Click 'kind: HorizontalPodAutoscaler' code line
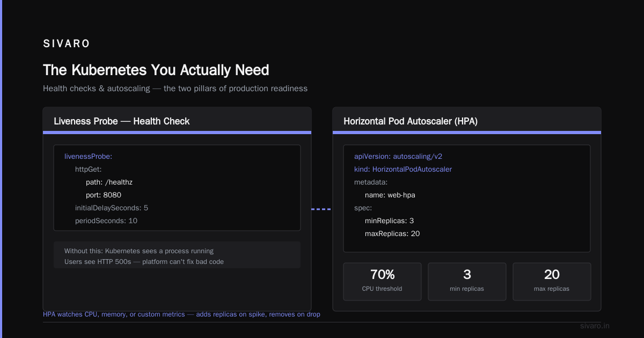The width and height of the screenshot is (644, 338). tap(403, 170)
